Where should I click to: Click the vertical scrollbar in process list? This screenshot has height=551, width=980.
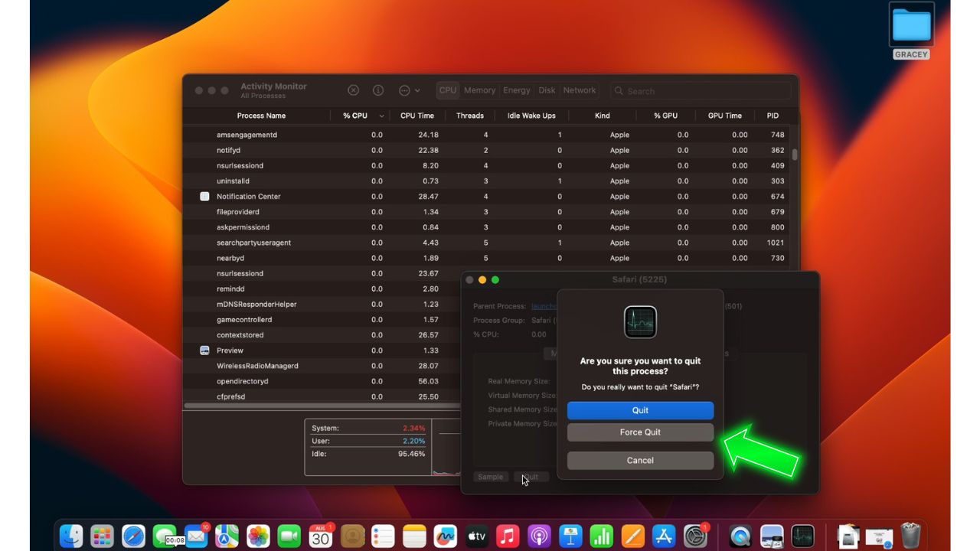(795, 155)
